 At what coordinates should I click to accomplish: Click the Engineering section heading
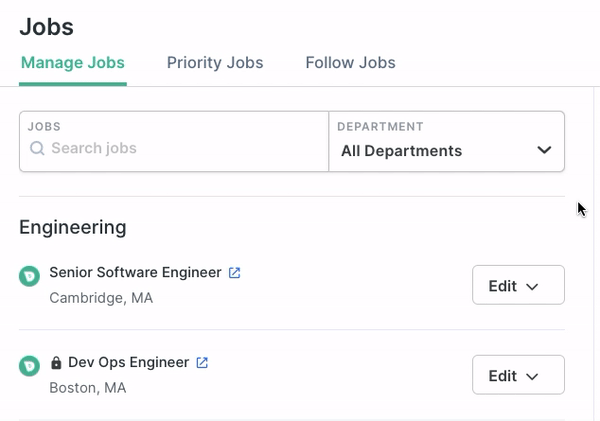(x=73, y=228)
